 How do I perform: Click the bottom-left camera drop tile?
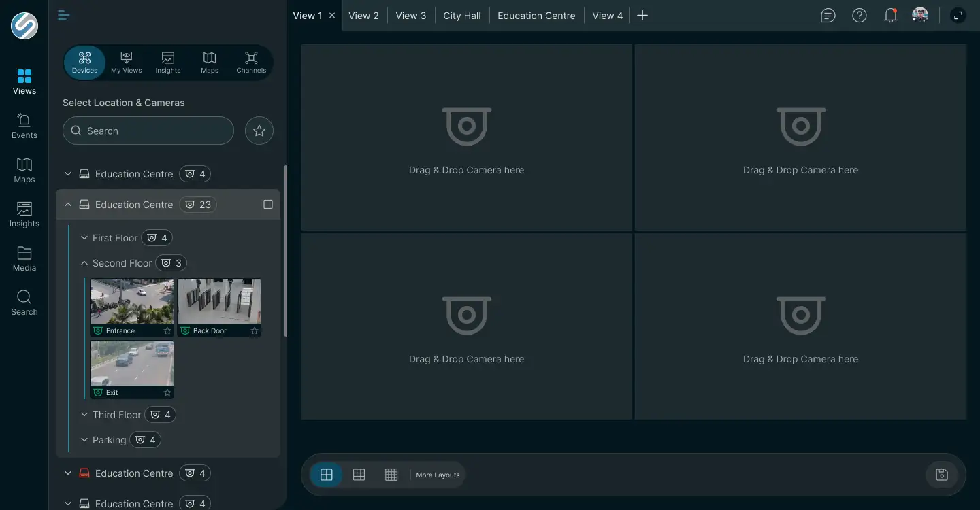(x=466, y=326)
